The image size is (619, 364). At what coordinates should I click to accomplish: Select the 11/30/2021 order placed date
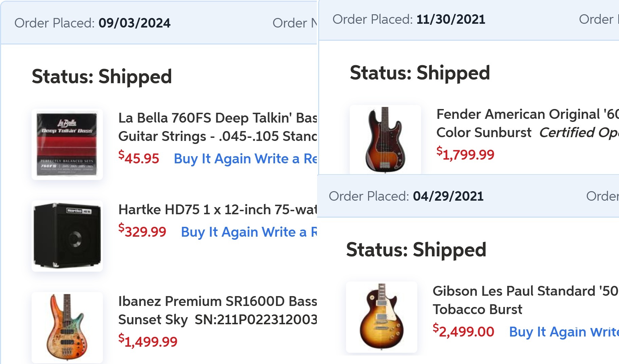tap(451, 19)
